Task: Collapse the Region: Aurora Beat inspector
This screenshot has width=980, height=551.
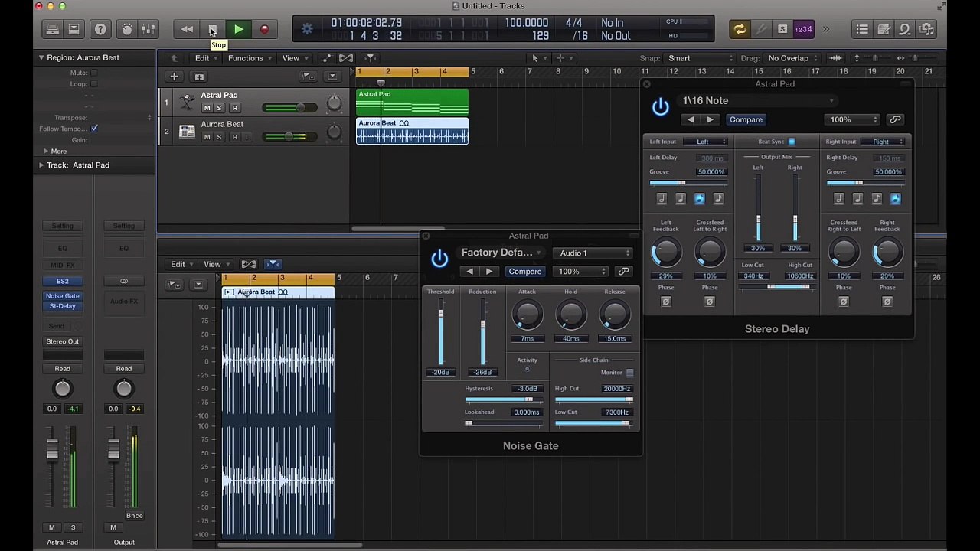Action: coord(41,57)
